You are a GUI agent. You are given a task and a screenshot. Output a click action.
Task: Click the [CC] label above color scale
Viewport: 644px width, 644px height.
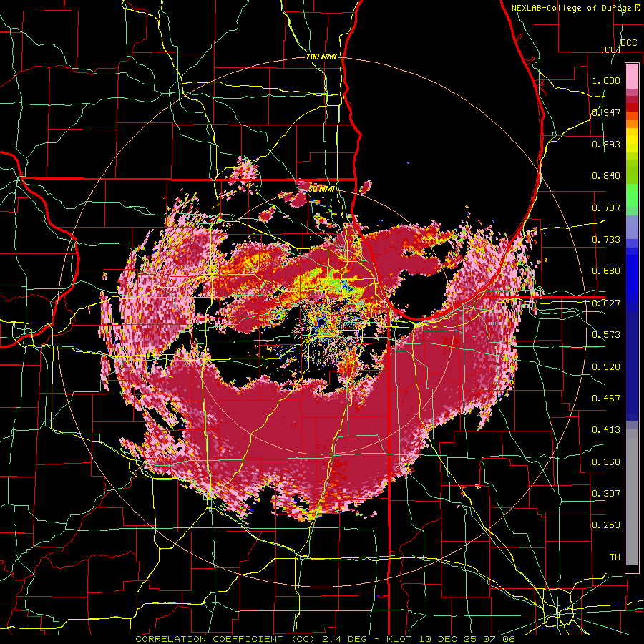(610, 49)
